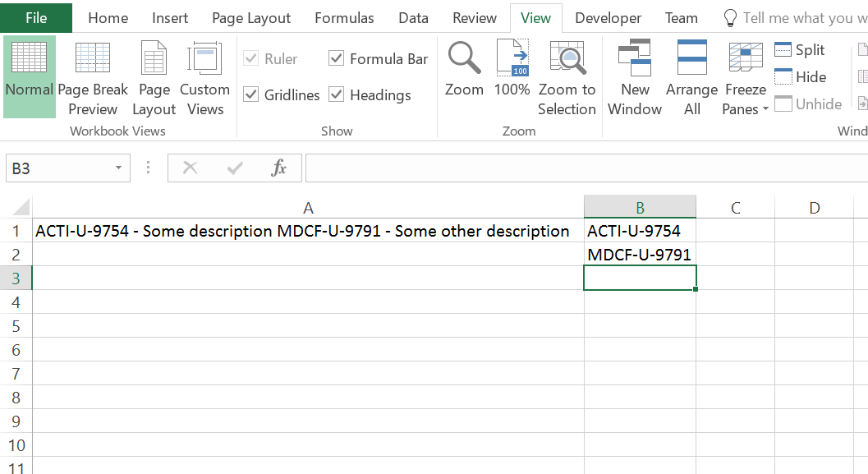Open a New Window
Image resolution: width=868 pixels, height=474 pixels.
pyautogui.click(x=635, y=76)
